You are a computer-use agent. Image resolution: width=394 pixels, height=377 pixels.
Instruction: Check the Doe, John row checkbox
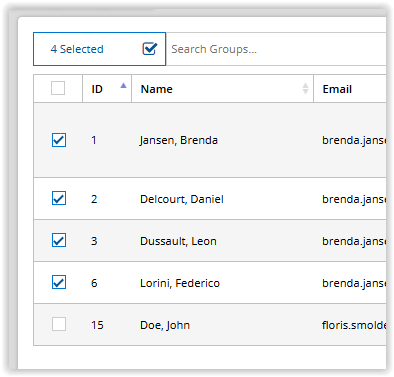(x=59, y=324)
